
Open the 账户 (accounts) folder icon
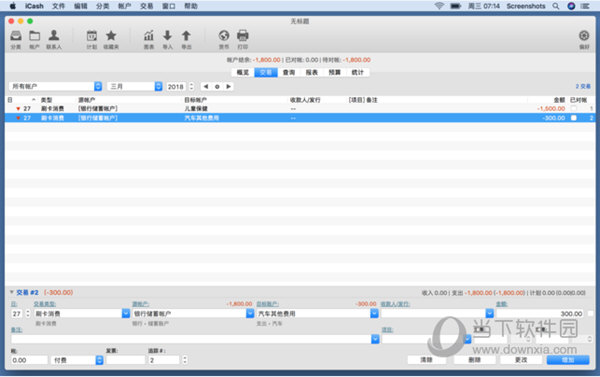pos(34,36)
